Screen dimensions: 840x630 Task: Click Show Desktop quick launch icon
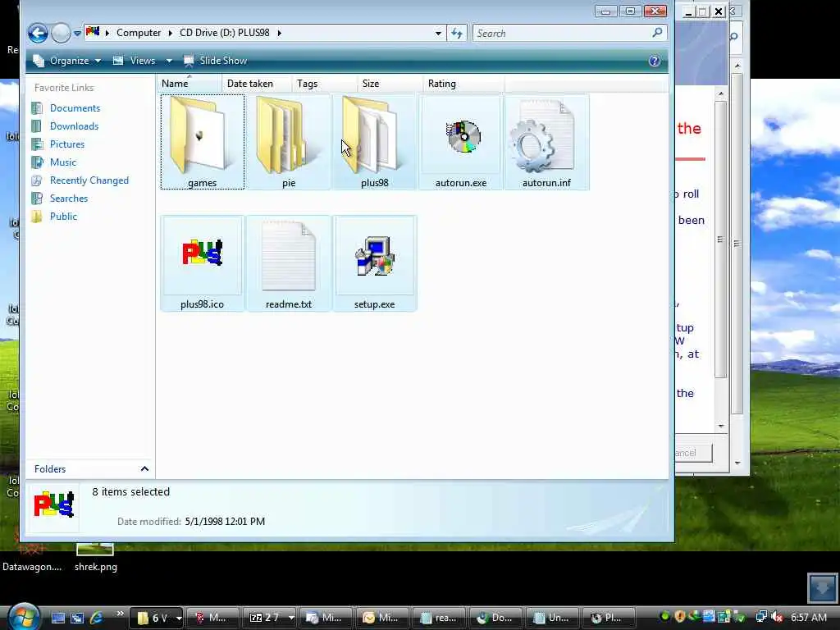pyautogui.click(x=58, y=618)
